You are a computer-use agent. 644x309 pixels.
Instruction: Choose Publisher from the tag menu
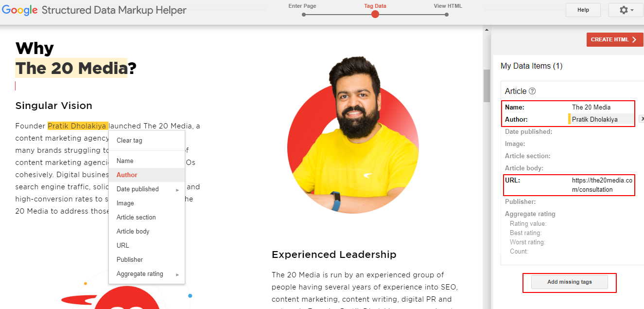[147, 260]
